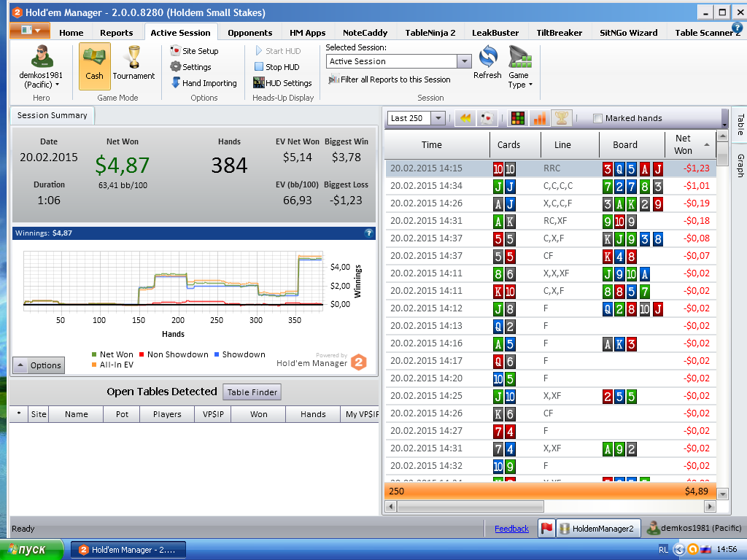Click the red flag icon in status bar

coord(546,528)
